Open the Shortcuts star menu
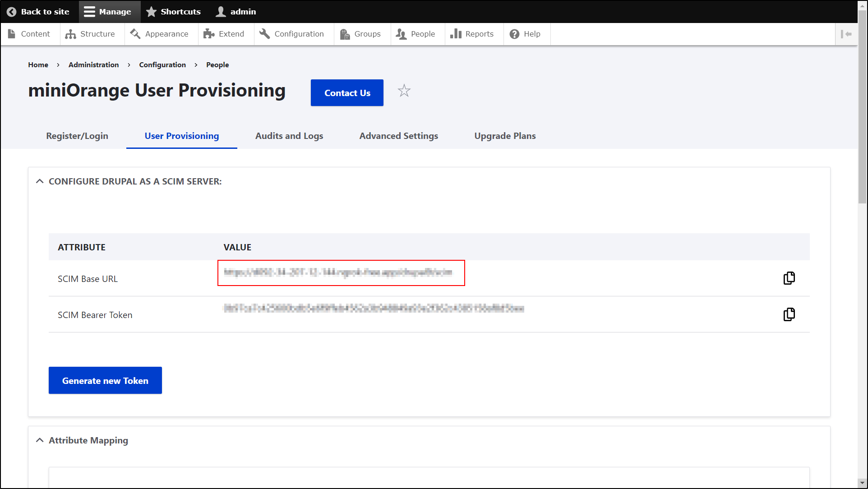This screenshot has height=489, width=868. click(173, 12)
